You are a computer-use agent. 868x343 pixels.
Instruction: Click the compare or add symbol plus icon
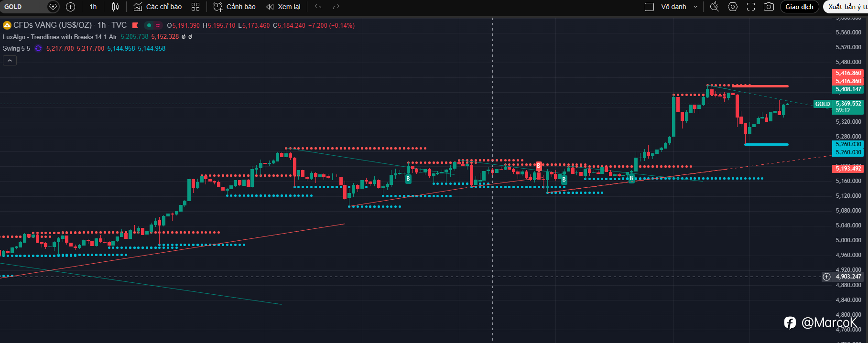click(70, 7)
